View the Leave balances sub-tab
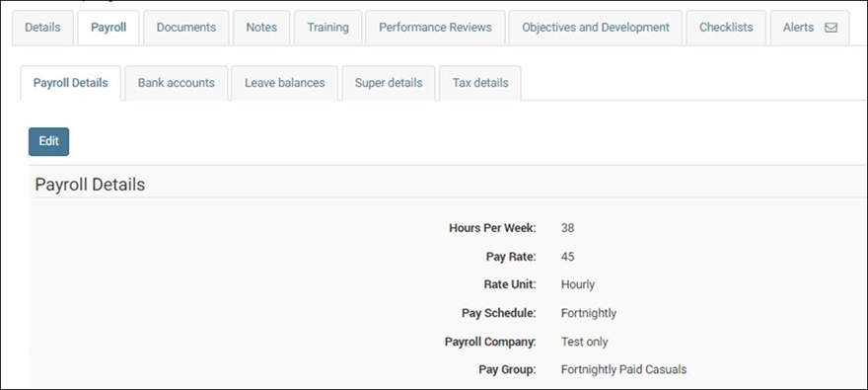Screen dimensions: 868x390 [x=284, y=83]
